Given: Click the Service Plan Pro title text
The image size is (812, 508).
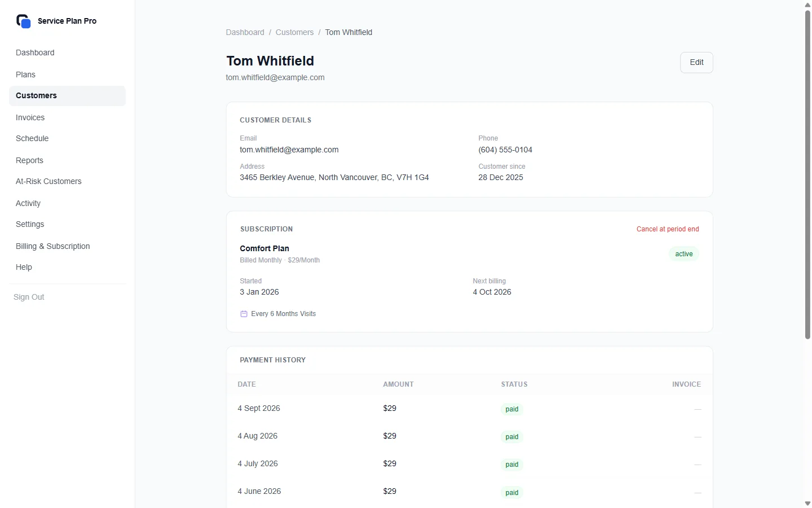Looking at the screenshot, I should pos(67,21).
